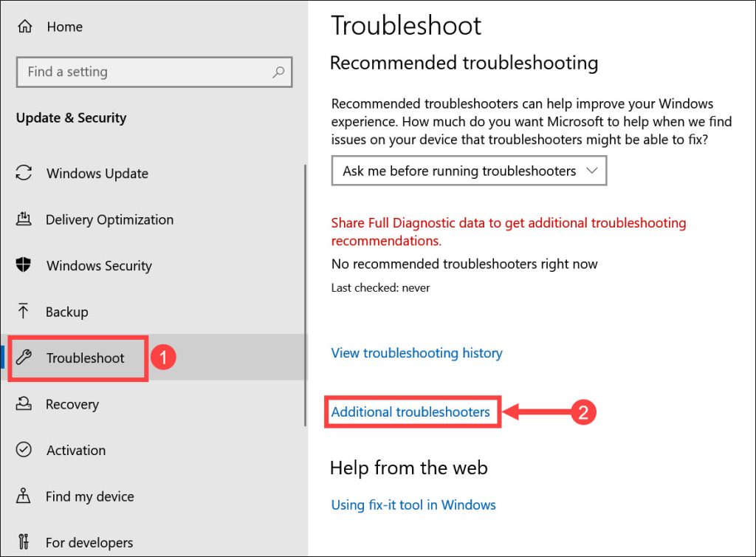Click Using fix-it tool in Windows
The image size is (756, 557).
coord(413,505)
